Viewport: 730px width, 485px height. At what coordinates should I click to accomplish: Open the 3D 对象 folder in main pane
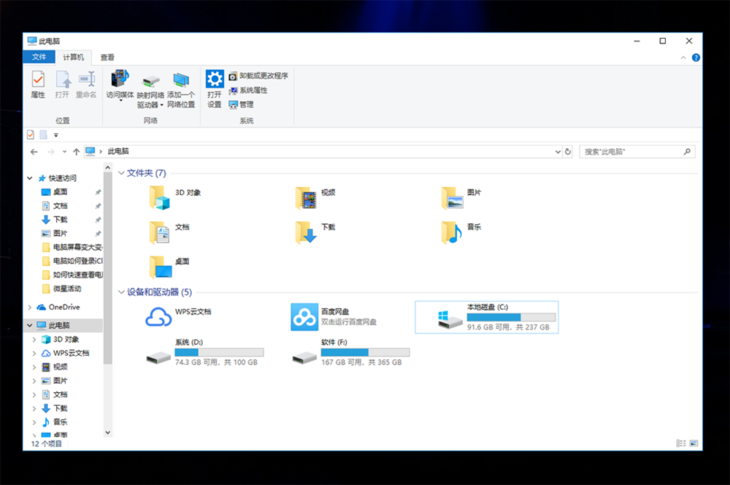[x=160, y=197]
